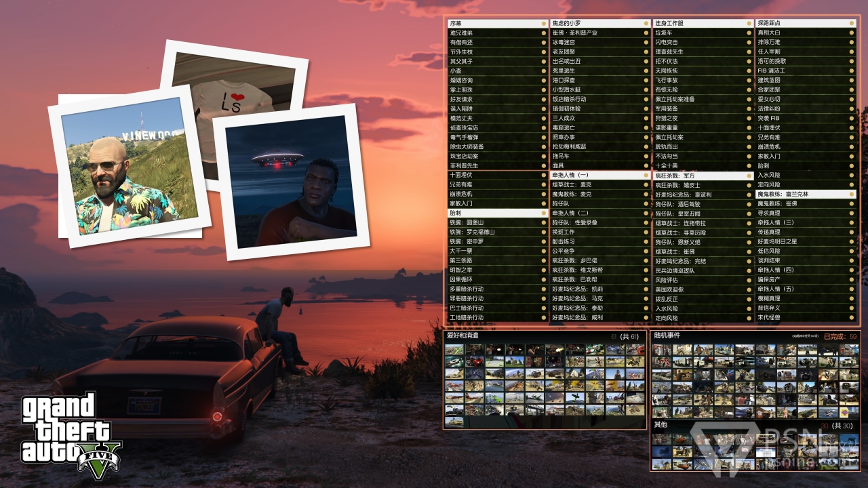Click the 已完成 counter in 随机事件
This screenshot has width=868, height=488.
click(x=840, y=336)
